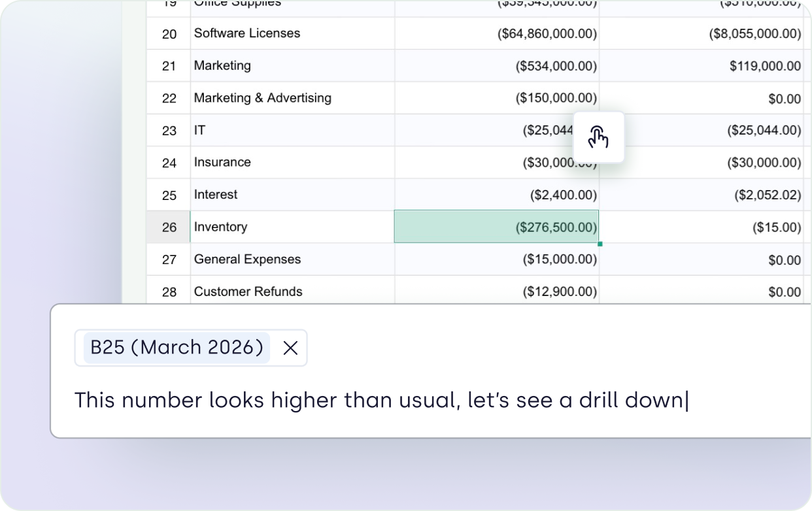
Task: Select the ($2,400.00) Interest cell
Action: pos(497,195)
